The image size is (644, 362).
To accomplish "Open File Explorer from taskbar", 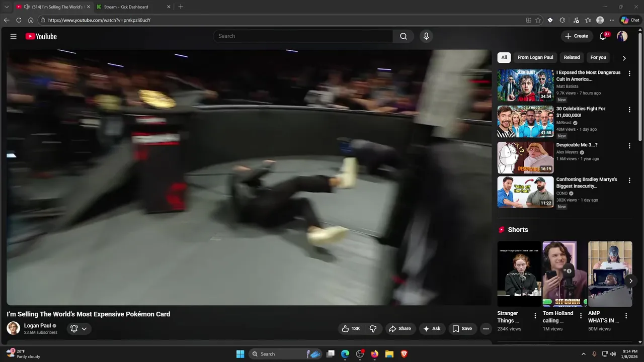I will pyautogui.click(x=389, y=354).
